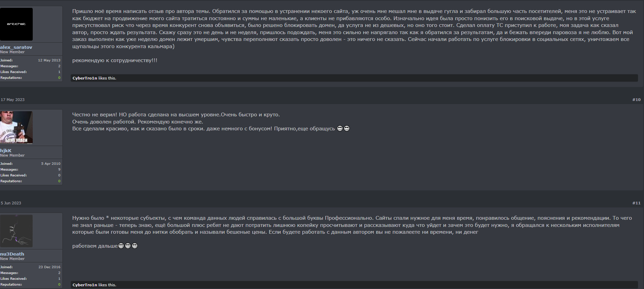
Task: Open nu3Death's profile username link
Action: point(12,254)
